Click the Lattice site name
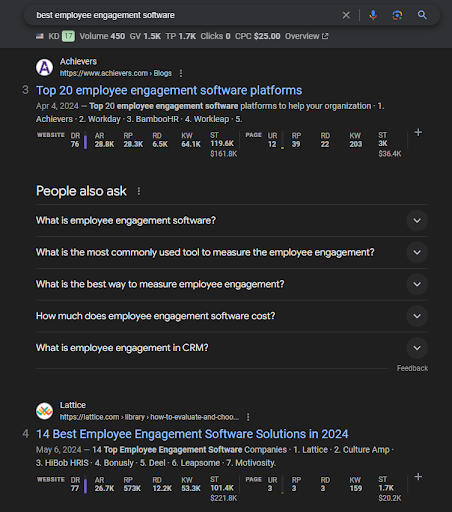 point(73,405)
